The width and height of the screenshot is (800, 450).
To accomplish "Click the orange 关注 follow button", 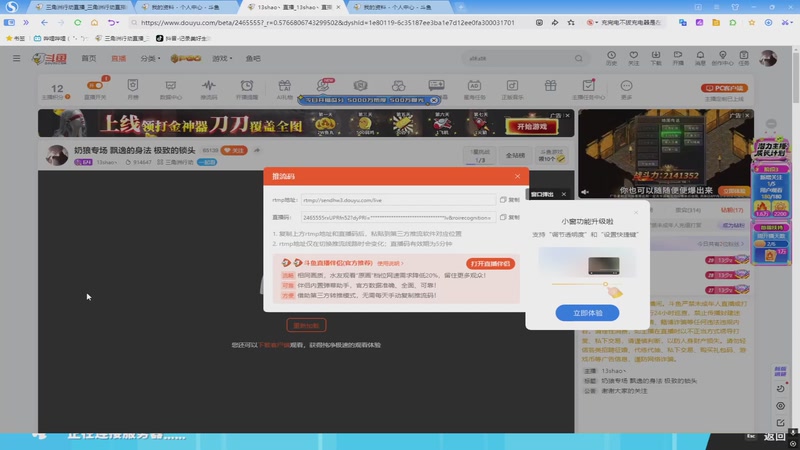I will [x=234, y=150].
